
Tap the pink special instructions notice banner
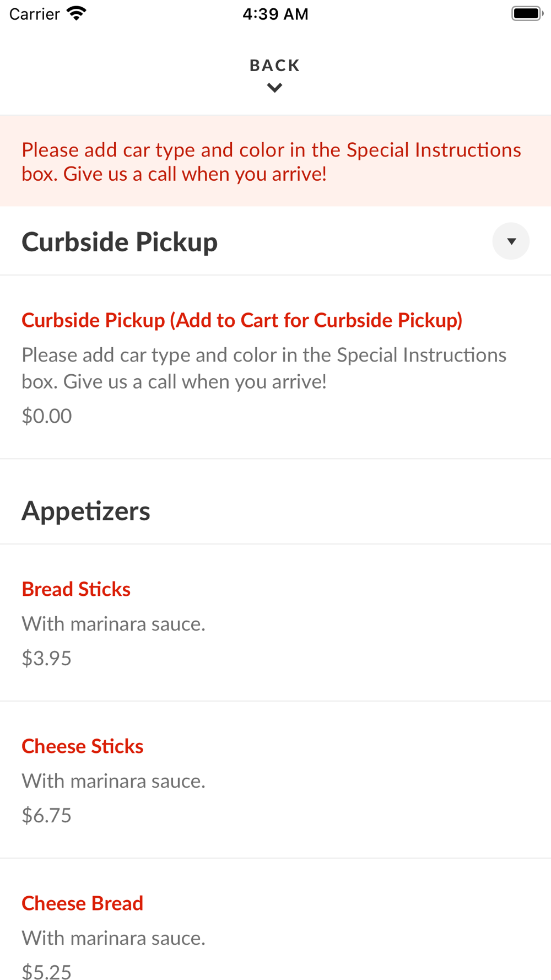[271, 161]
